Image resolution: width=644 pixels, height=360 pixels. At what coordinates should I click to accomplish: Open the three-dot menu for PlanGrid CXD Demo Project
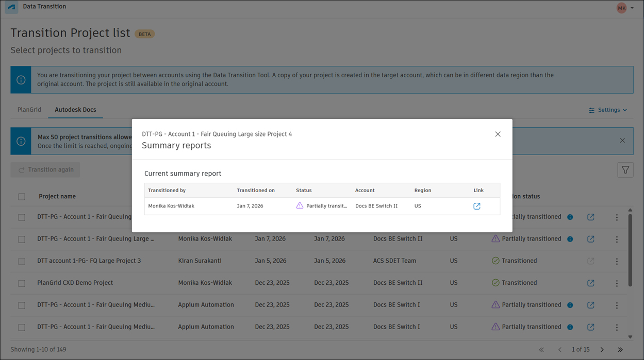pos(617,283)
